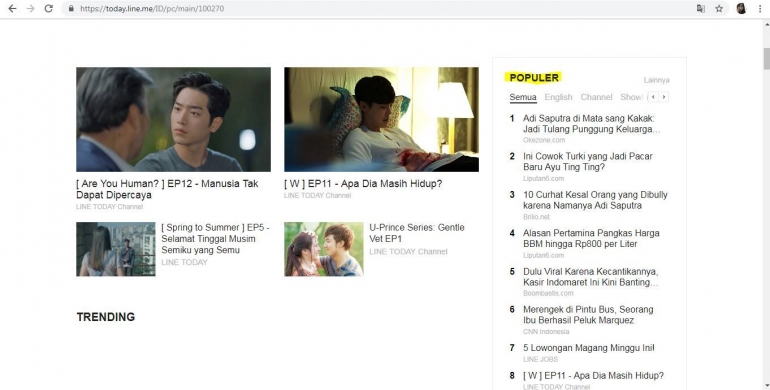
Task: Click title 'U-Prince Series: Gentle Vet EP1'
Action: 417,233
